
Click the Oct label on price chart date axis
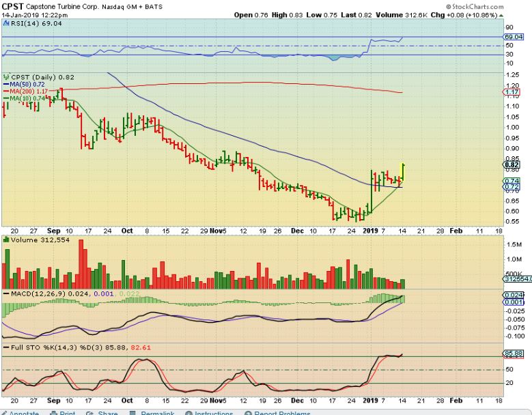point(127,231)
